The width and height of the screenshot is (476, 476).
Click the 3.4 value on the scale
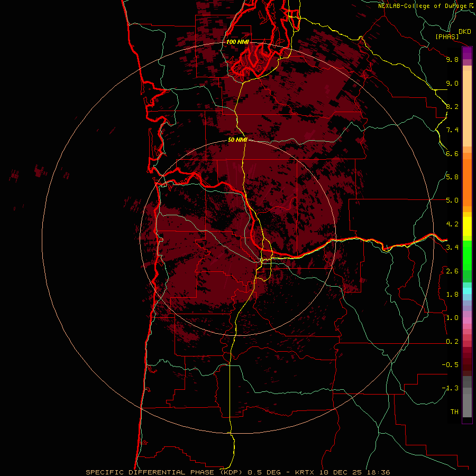tap(452, 248)
